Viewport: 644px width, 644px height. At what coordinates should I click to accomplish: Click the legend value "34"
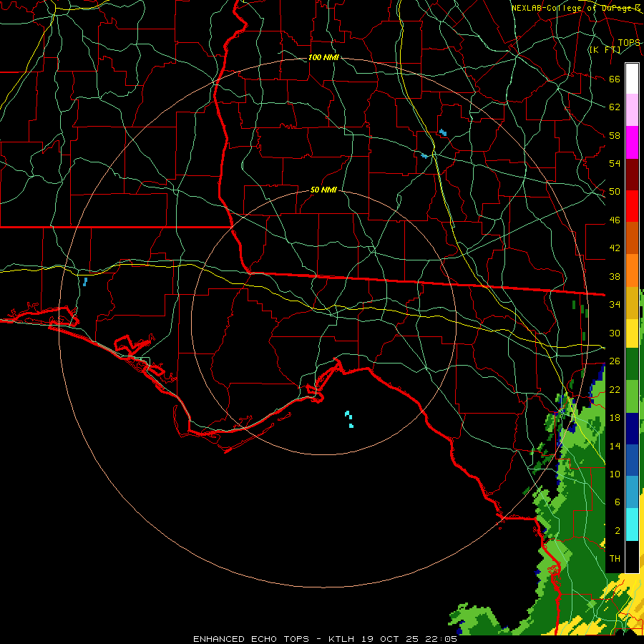point(615,305)
